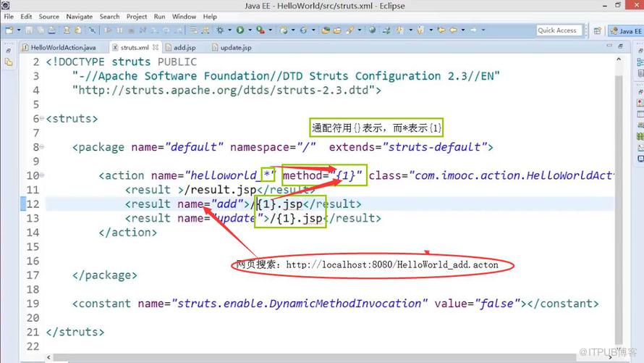The image size is (644, 363).
Task: Click the Step Into toolbar icon
Action: click(154, 30)
